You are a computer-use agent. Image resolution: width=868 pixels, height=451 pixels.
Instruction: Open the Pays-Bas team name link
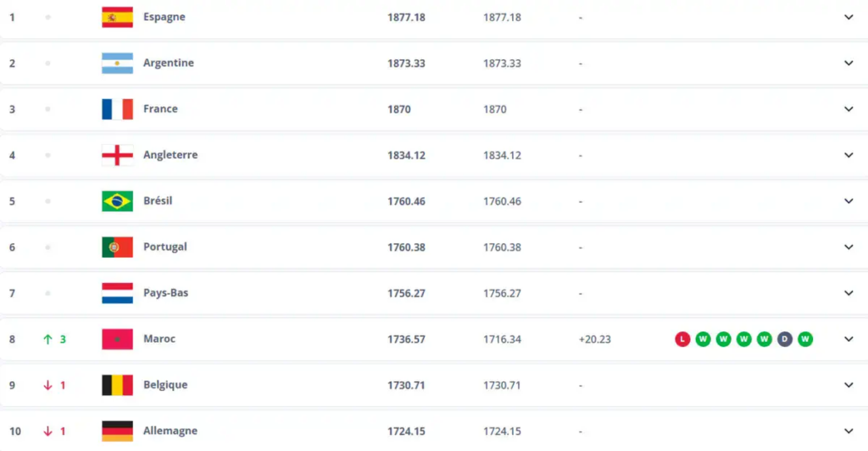[x=166, y=292]
